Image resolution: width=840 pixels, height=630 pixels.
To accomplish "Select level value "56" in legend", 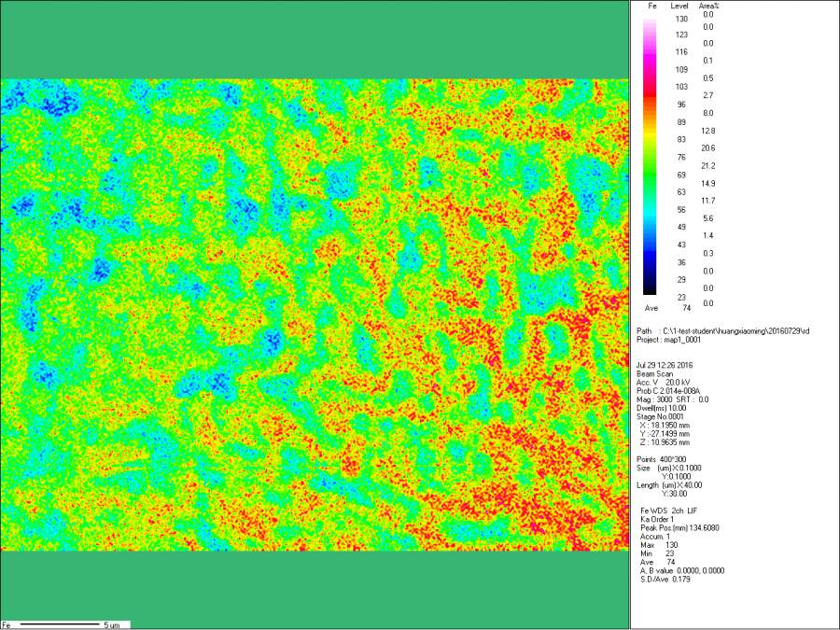I will pos(681,209).
